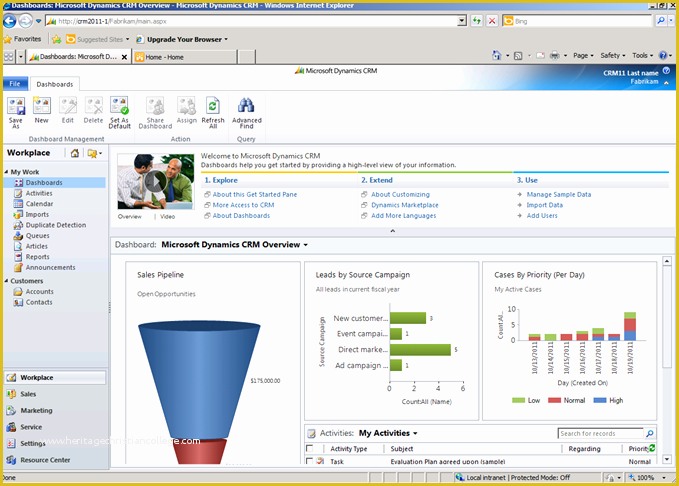Open the File tab
This screenshot has height=486, width=679.
point(15,84)
